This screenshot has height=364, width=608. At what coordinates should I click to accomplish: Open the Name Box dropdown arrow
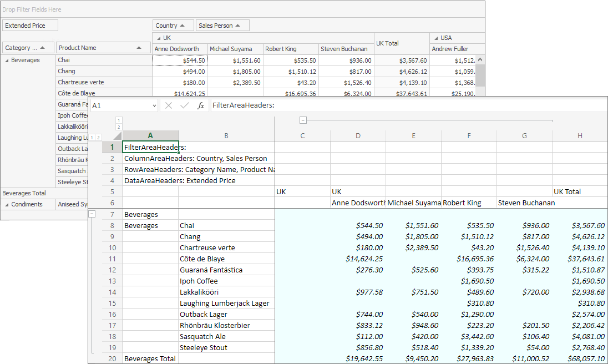[x=154, y=105]
